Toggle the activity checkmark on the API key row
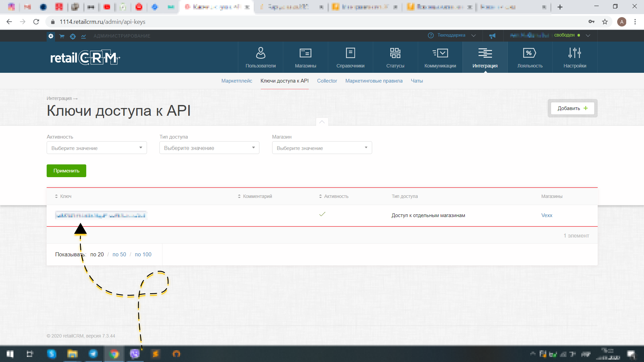This screenshot has height=362, width=644. click(x=322, y=214)
